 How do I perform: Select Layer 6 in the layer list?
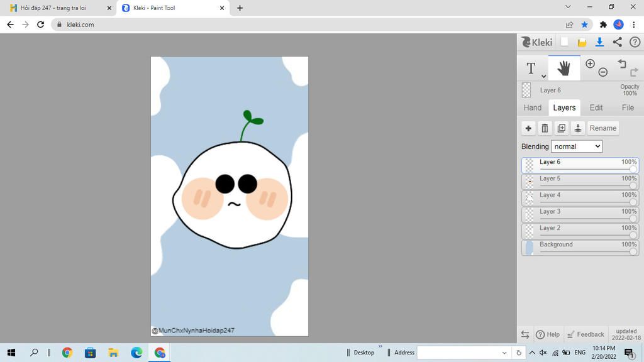click(x=580, y=165)
